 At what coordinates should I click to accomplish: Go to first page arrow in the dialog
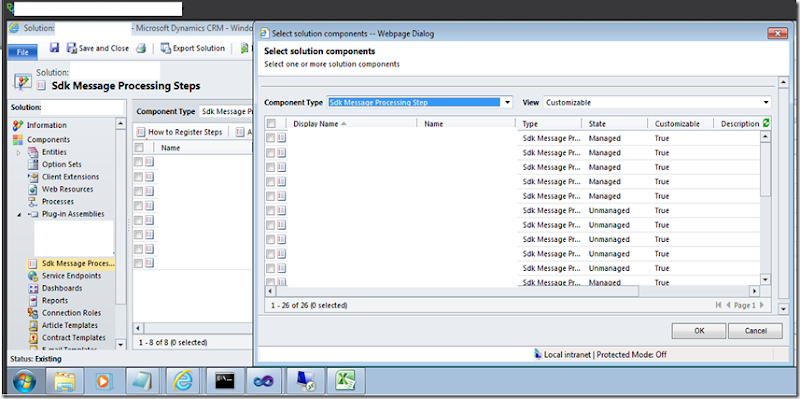(x=719, y=305)
